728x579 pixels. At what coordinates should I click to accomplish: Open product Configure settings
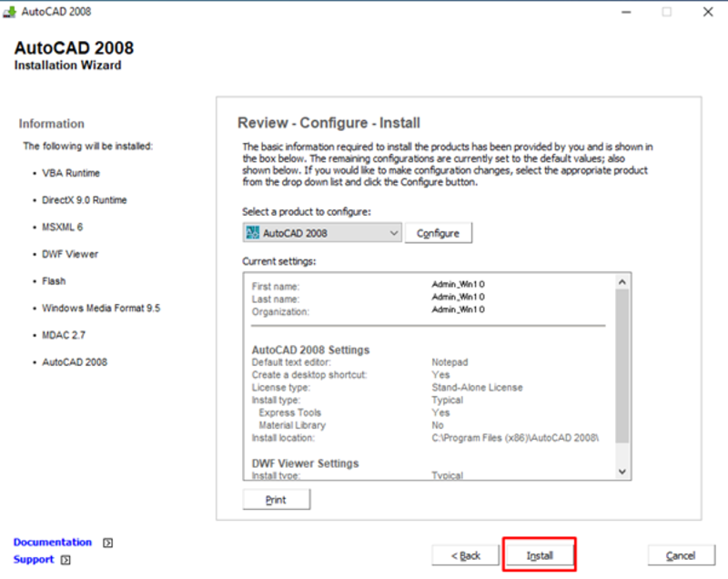(x=439, y=233)
